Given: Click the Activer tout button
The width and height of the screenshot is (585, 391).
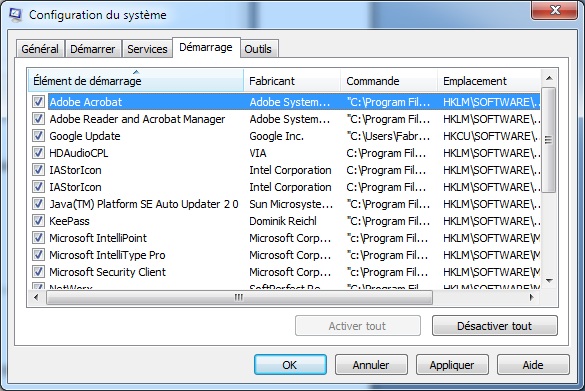Looking at the screenshot, I should click(x=358, y=326).
